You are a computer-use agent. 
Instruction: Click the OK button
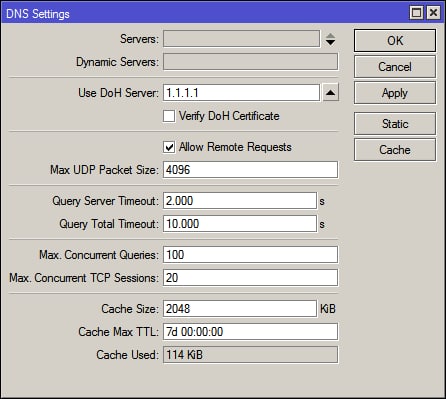pos(395,41)
